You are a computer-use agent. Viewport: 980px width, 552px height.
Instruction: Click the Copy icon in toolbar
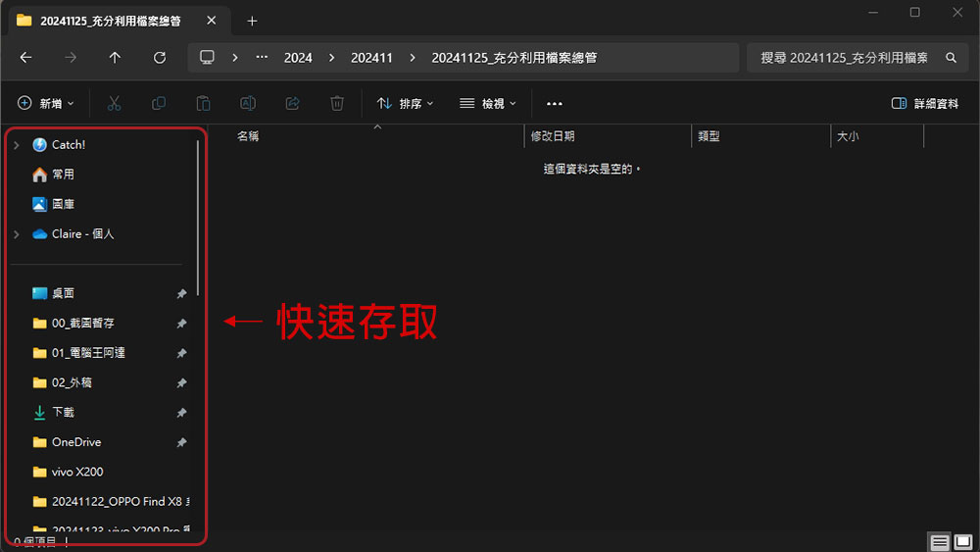coord(159,103)
